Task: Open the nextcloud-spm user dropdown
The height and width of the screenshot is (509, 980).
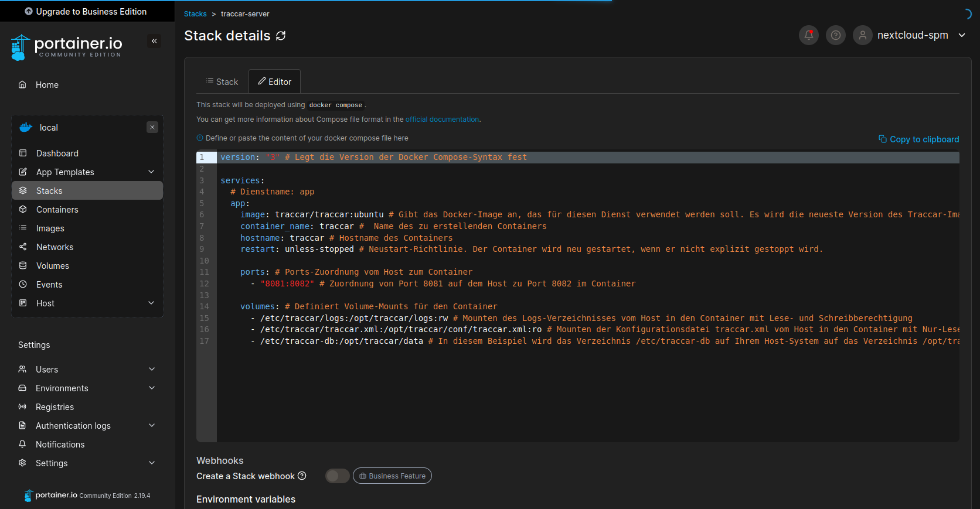Action: point(961,35)
